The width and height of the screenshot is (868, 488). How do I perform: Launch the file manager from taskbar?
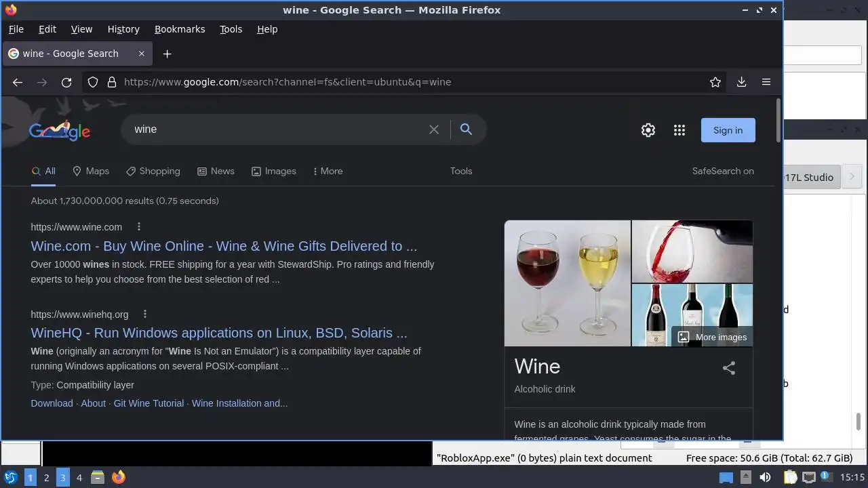98,477
